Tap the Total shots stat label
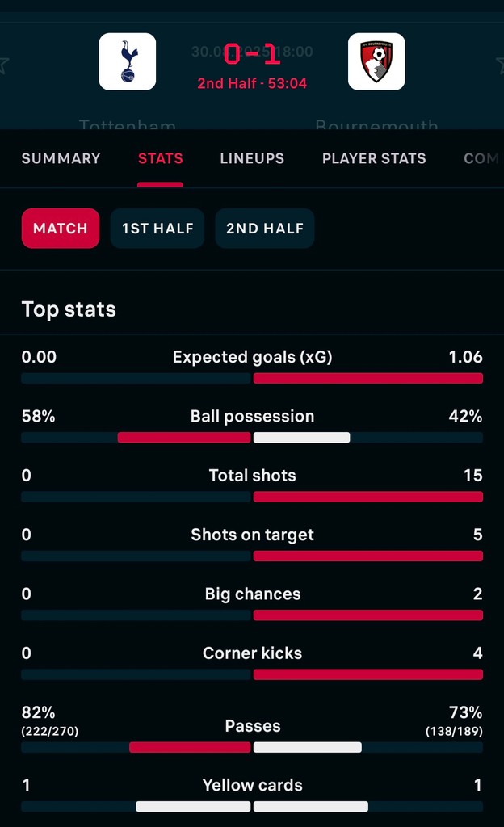This screenshot has height=827, width=504. click(252, 475)
